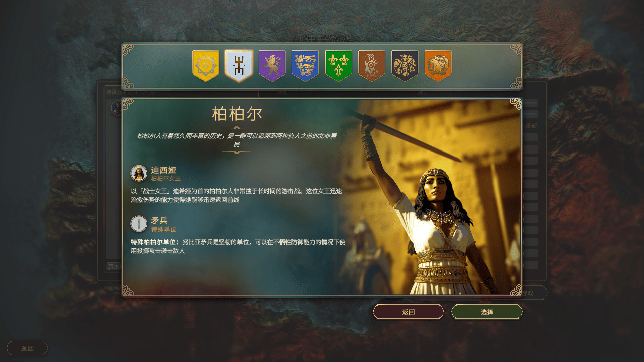Pick the brown eagle shield
The width and height of the screenshot is (644, 362).
point(372,66)
